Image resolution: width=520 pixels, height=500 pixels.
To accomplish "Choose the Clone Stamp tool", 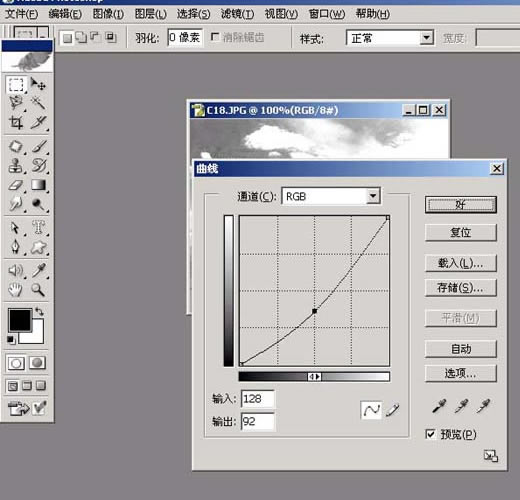I will click(x=16, y=166).
